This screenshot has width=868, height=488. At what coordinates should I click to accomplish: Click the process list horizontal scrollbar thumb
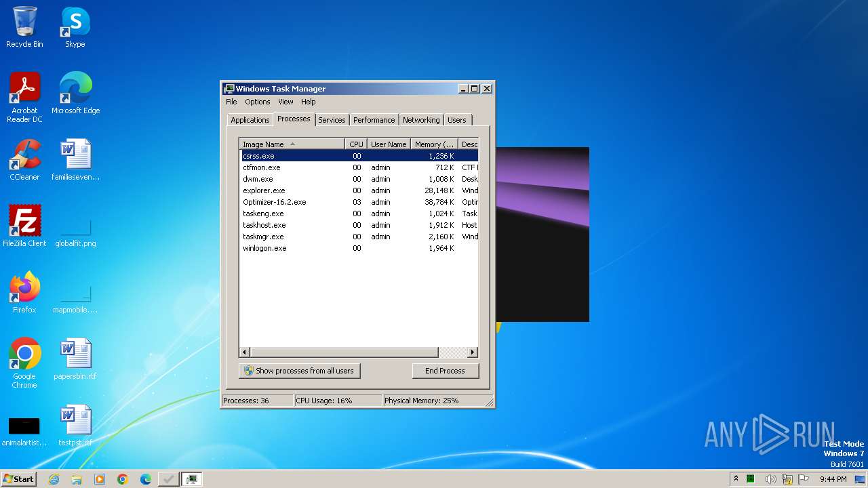point(344,352)
